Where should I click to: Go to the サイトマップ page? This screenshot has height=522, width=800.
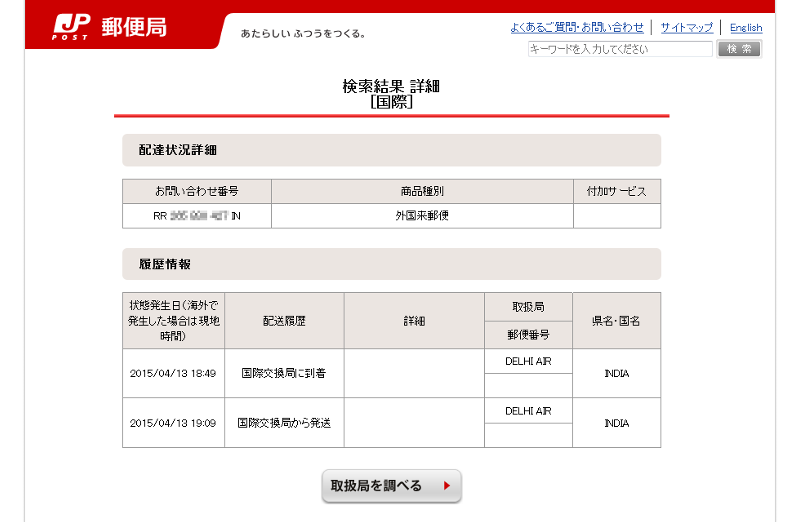[686, 28]
